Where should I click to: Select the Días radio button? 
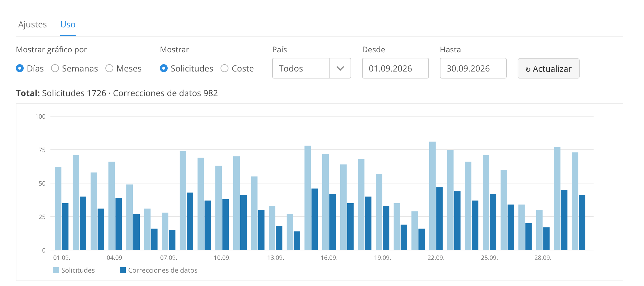pyautogui.click(x=20, y=68)
